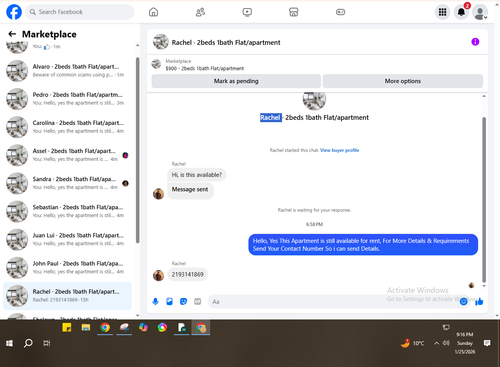Click the volume speaker icon
The image size is (500, 367).
pyautogui.click(x=447, y=343)
